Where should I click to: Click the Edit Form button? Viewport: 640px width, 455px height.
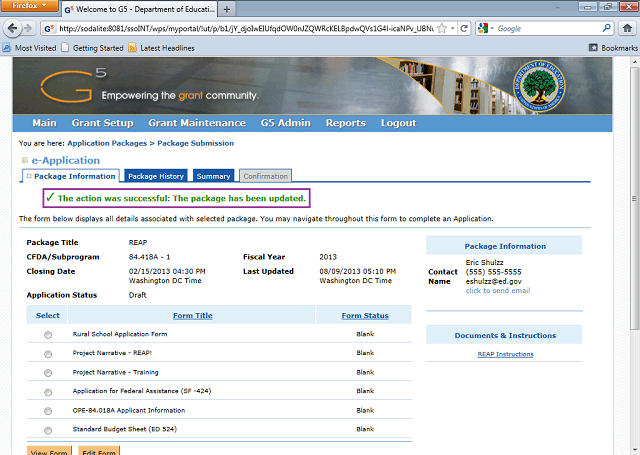[99, 451]
